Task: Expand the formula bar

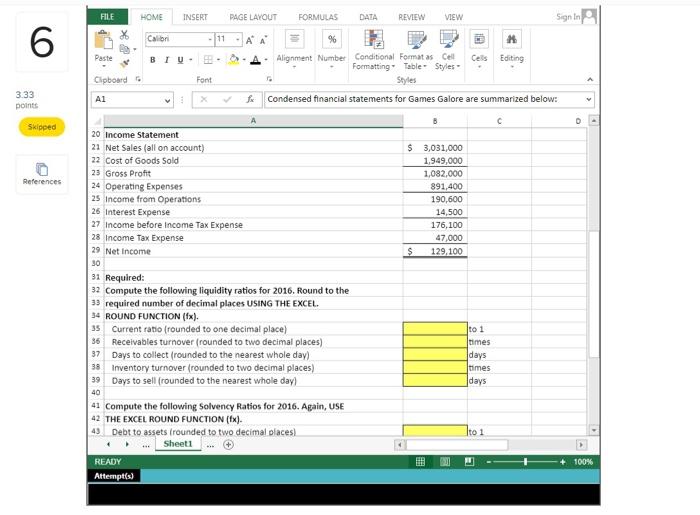Action: (589, 100)
